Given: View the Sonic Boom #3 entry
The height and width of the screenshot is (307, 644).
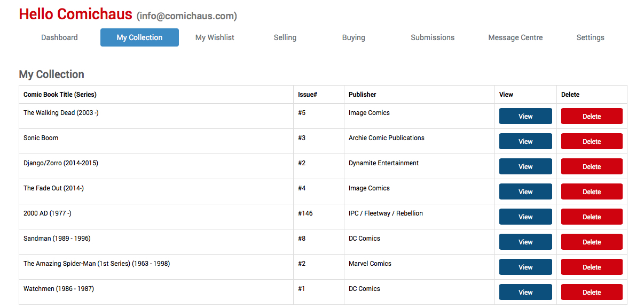Looking at the screenshot, I should [525, 141].
